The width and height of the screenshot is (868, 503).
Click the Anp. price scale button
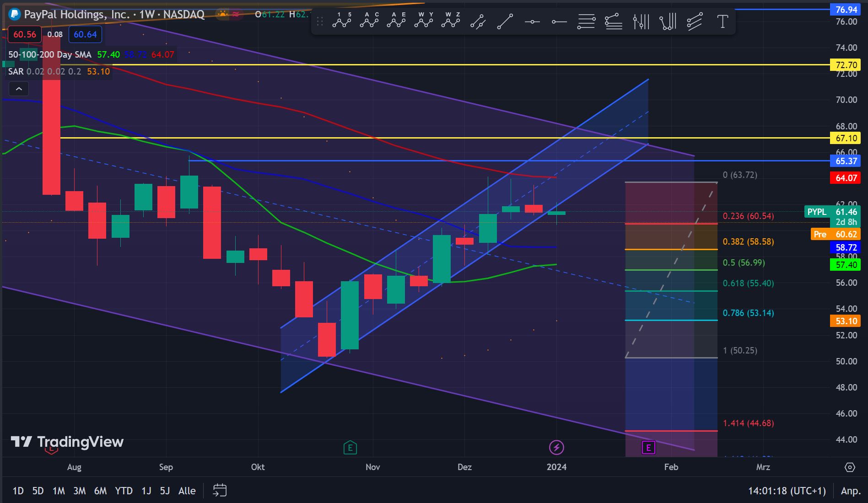851,491
